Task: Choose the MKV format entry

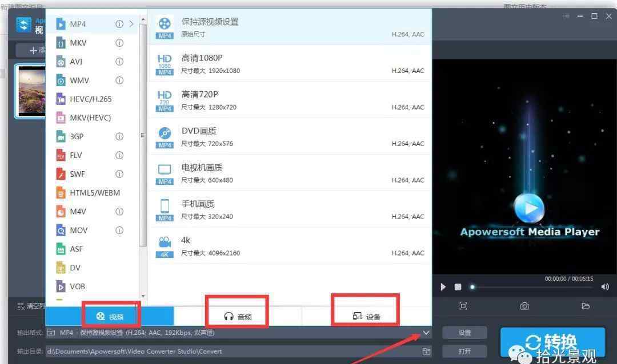Action: [92, 43]
